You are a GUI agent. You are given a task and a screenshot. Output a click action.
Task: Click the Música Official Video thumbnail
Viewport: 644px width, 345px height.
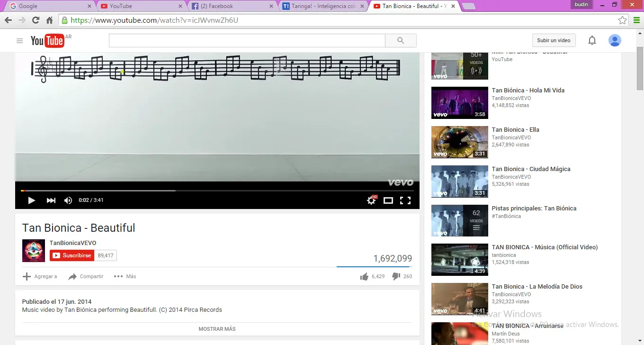pyautogui.click(x=460, y=260)
